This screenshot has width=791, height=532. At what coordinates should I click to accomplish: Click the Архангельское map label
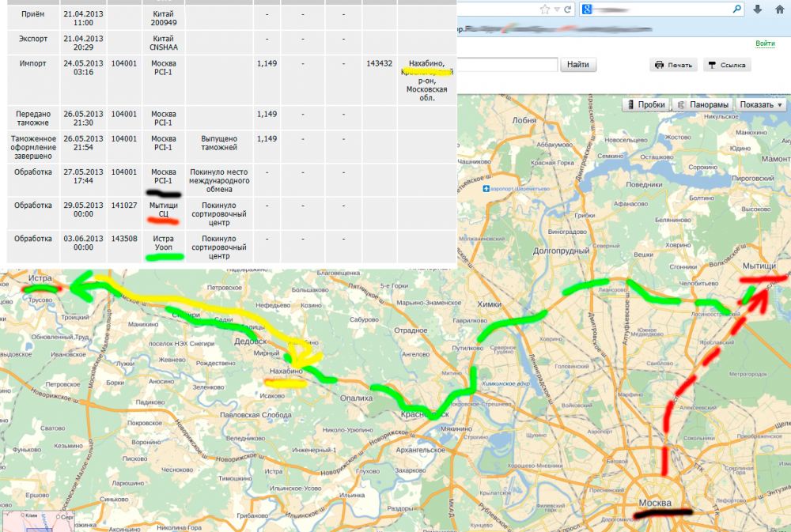(x=420, y=449)
